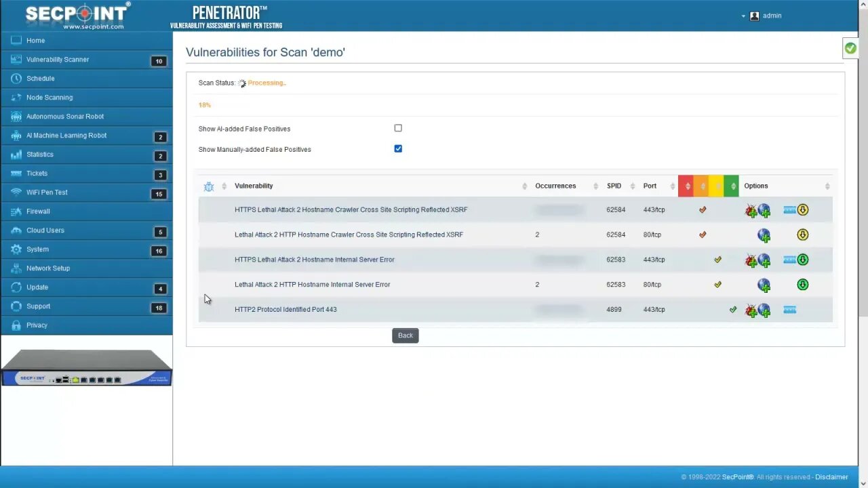Open 'HTTPS Lethal Attack 2 Hostname Internal Server Error'
The image size is (868, 488).
point(314,260)
